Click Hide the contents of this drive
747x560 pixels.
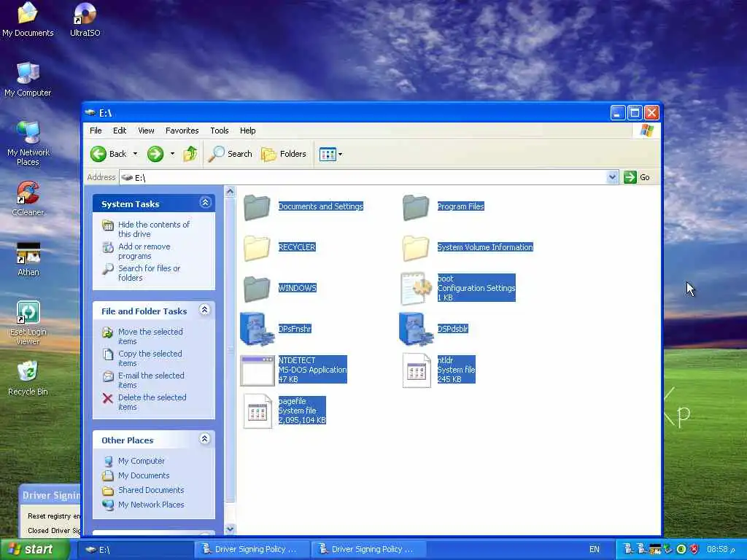[153, 229]
